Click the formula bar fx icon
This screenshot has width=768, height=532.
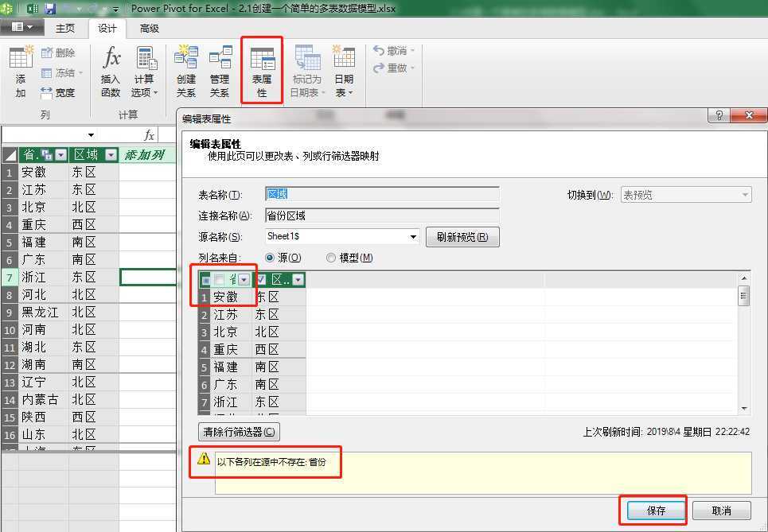[x=150, y=135]
